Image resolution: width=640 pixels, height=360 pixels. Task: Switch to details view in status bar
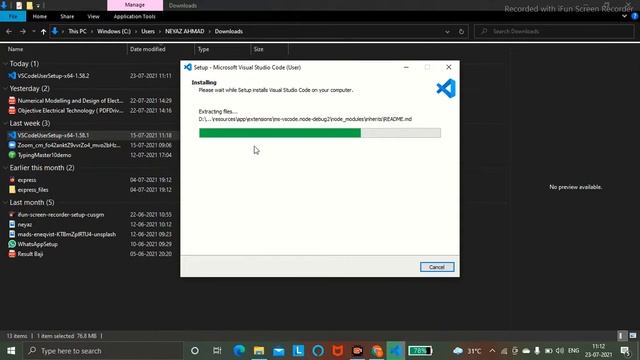coord(621,336)
